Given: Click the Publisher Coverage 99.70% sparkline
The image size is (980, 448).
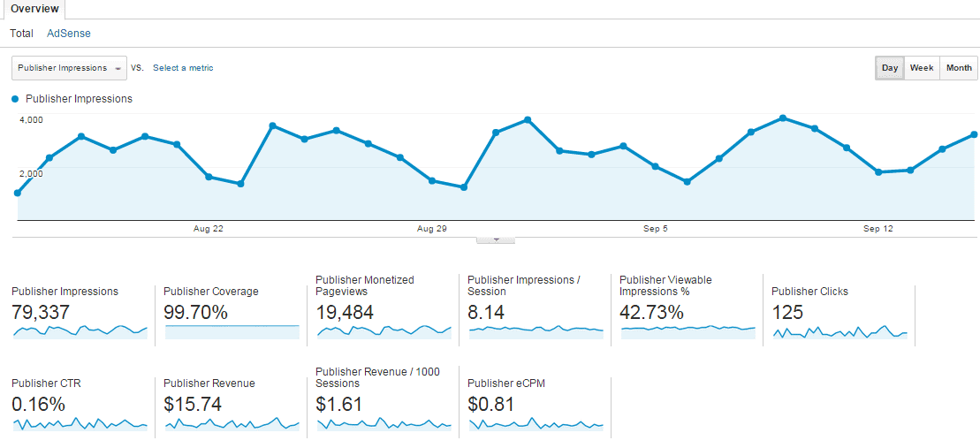Looking at the screenshot, I should tap(232, 331).
